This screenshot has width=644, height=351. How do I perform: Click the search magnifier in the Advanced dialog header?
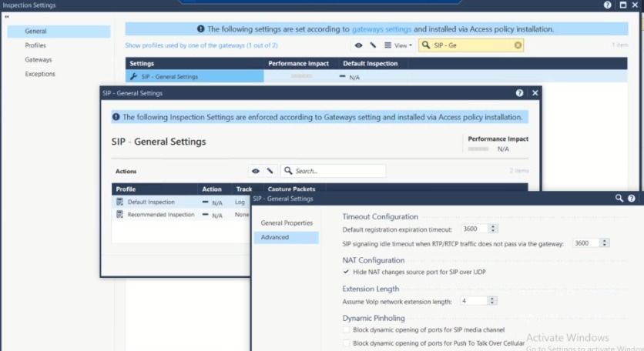pyautogui.click(x=619, y=199)
